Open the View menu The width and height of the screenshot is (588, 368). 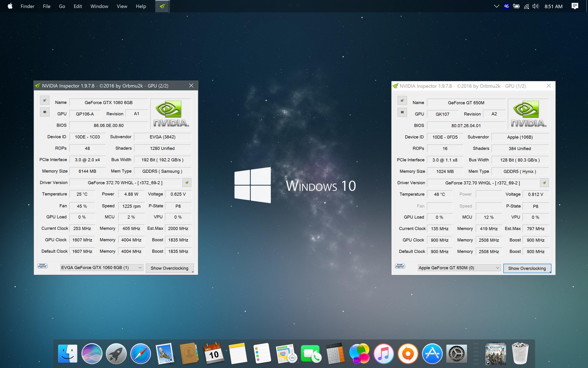point(122,6)
